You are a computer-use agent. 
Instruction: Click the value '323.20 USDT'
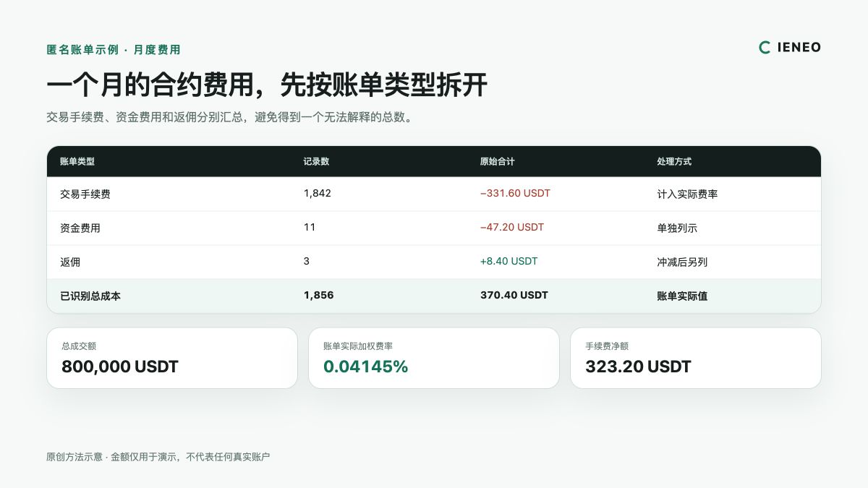pos(638,367)
